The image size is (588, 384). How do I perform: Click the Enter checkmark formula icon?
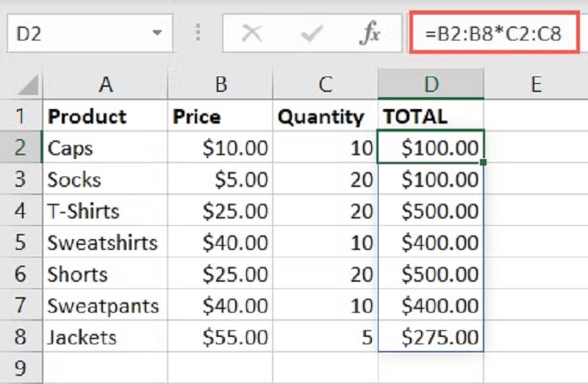point(312,34)
